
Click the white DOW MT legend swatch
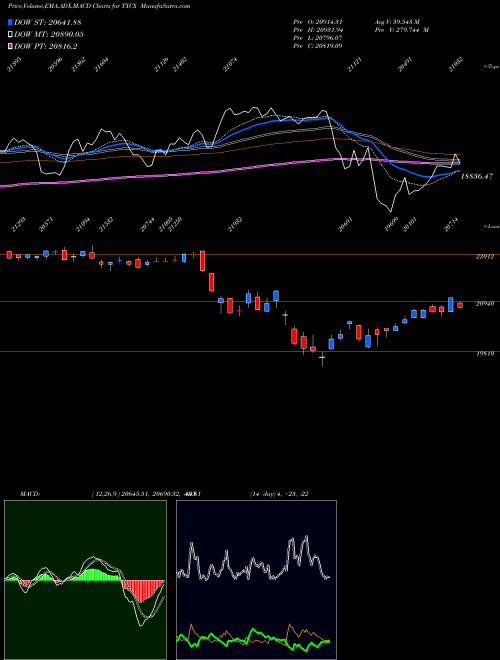11,34
